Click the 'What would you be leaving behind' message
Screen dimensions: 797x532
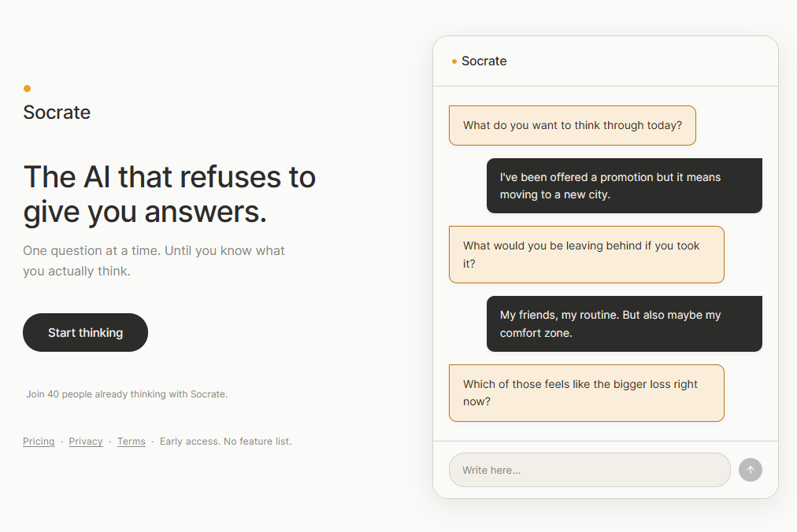click(x=587, y=254)
